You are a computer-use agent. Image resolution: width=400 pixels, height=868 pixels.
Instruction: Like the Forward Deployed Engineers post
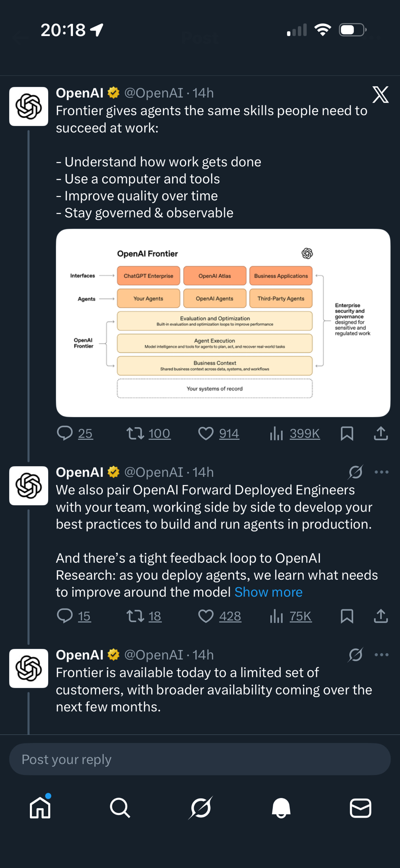point(206,616)
